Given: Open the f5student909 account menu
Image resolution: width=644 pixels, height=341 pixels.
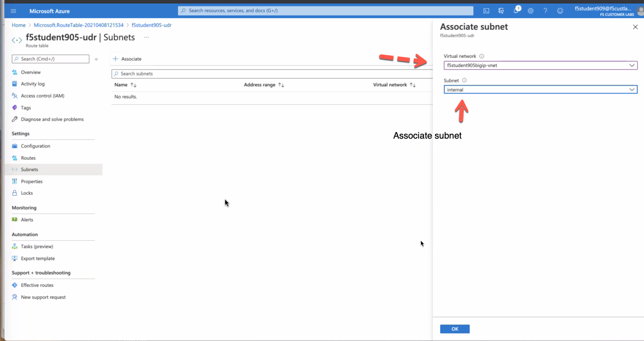Looking at the screenshot, I should click(x=608, y=11).
